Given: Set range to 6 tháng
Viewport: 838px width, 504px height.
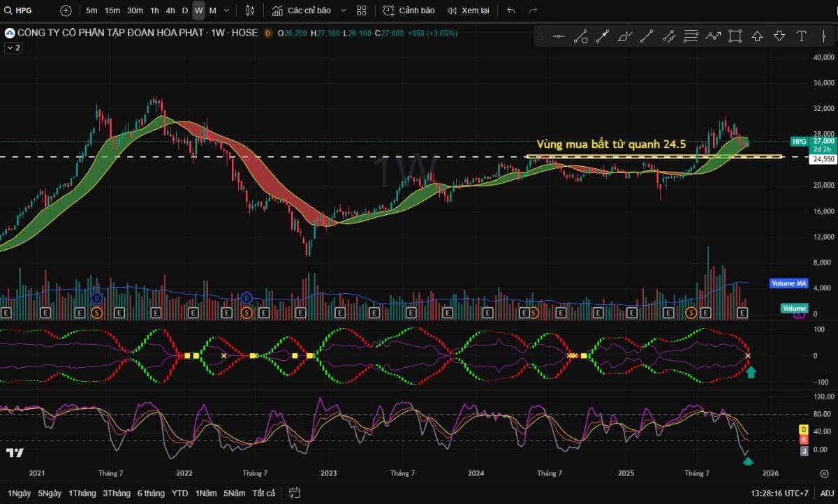Looking at the screenshot, I should pyautogui.click(x=151, y=493).
